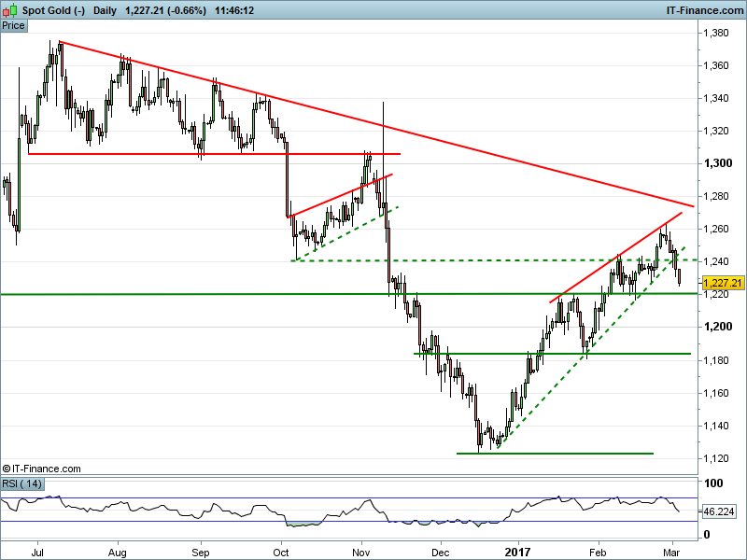747x560 pixels.
Task: Click the Aug date axis label
Action: [118, 553]
